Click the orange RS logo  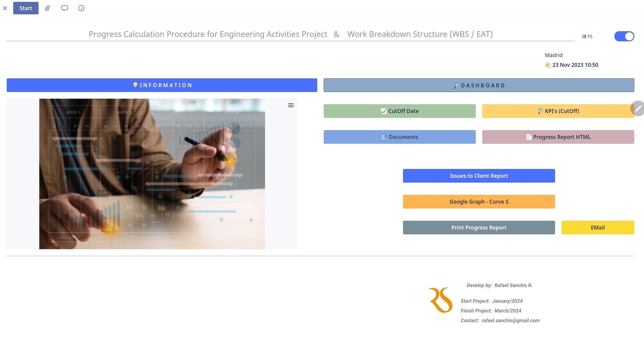point(441,300)
